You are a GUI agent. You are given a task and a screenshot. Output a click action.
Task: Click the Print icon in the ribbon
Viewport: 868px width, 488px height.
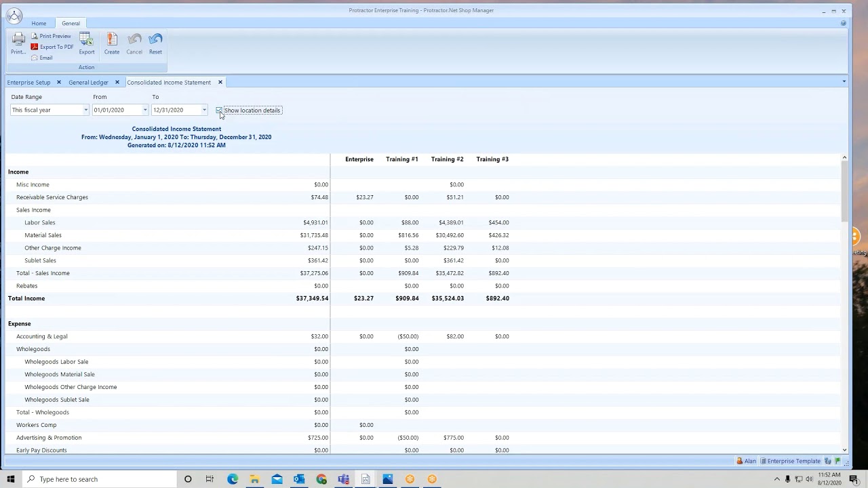click(x=18, y=43)
